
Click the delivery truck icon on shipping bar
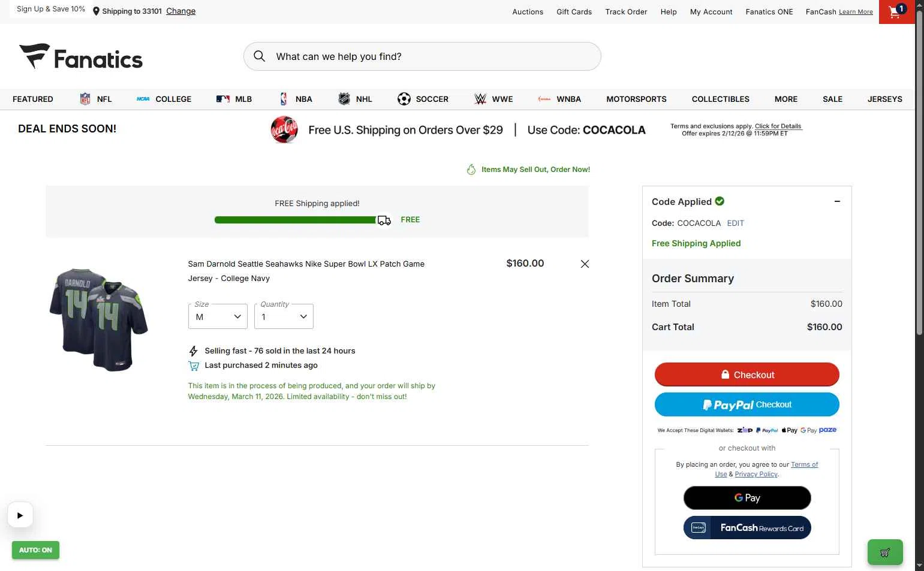coord(384,220)
